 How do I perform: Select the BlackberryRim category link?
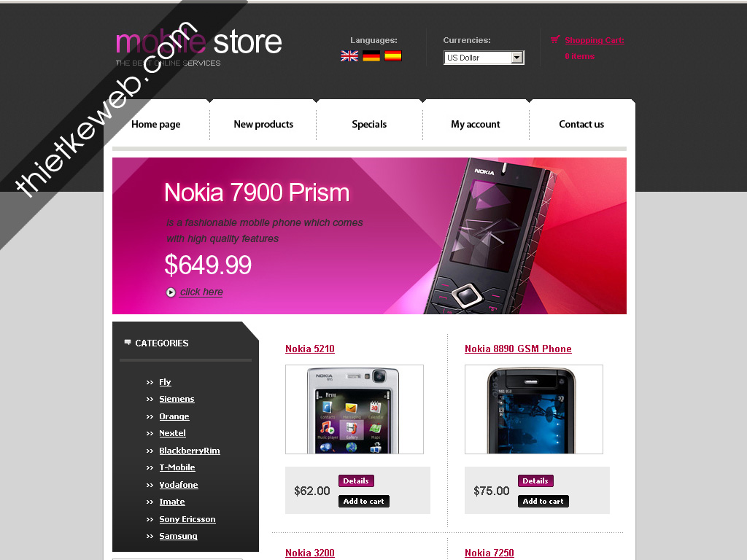pos(190,451)
